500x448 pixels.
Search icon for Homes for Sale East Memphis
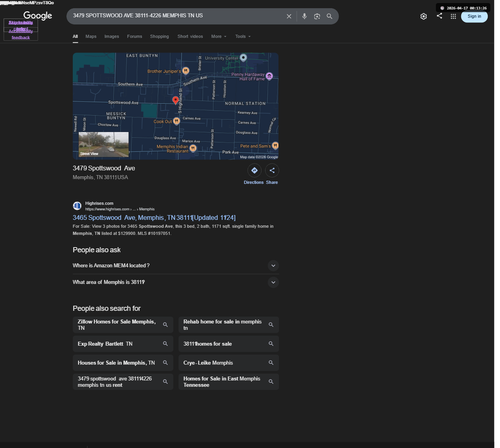[x=271, y=382]
